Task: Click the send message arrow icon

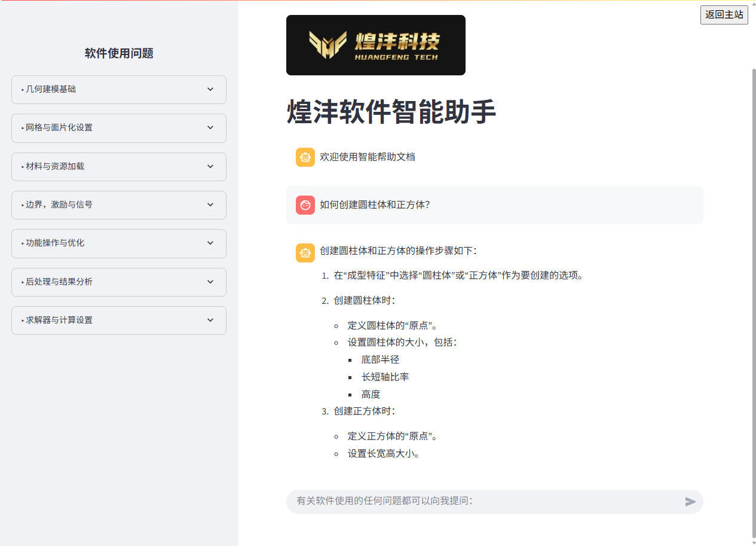Action: [x=690, y=502]
